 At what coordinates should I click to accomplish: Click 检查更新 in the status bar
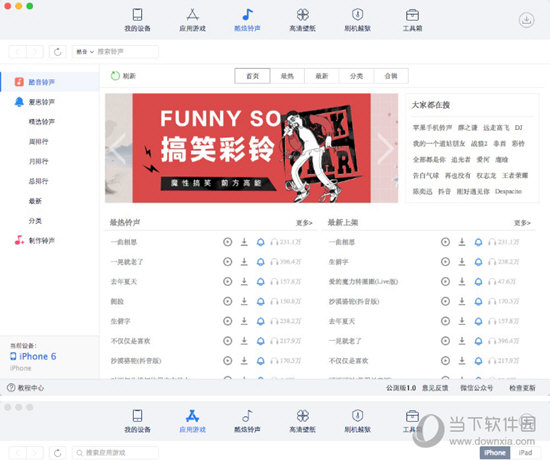[x=522, y=388]
